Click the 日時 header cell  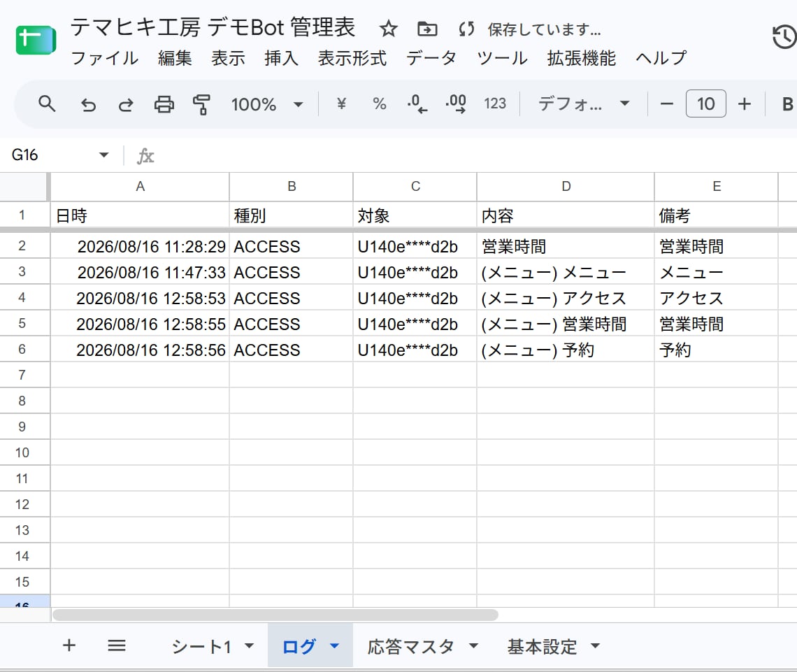coord(140,215)
